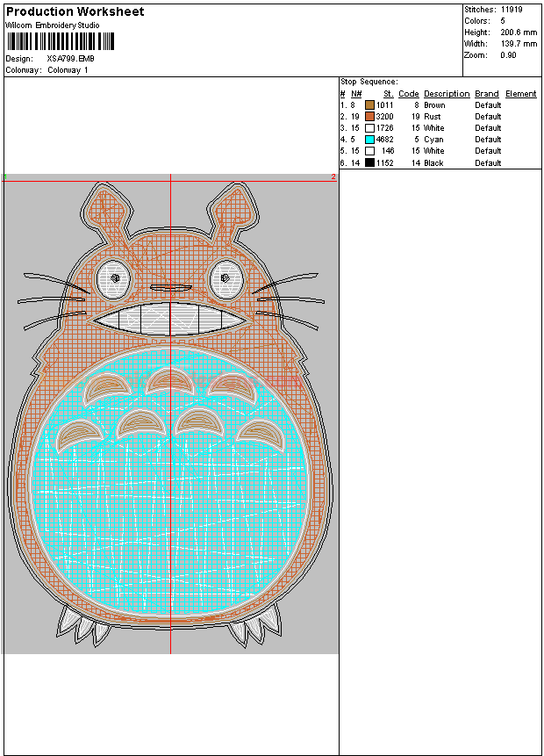
Task: Click the White swatch beside 1726 stitches
Action: pos(369,128)
